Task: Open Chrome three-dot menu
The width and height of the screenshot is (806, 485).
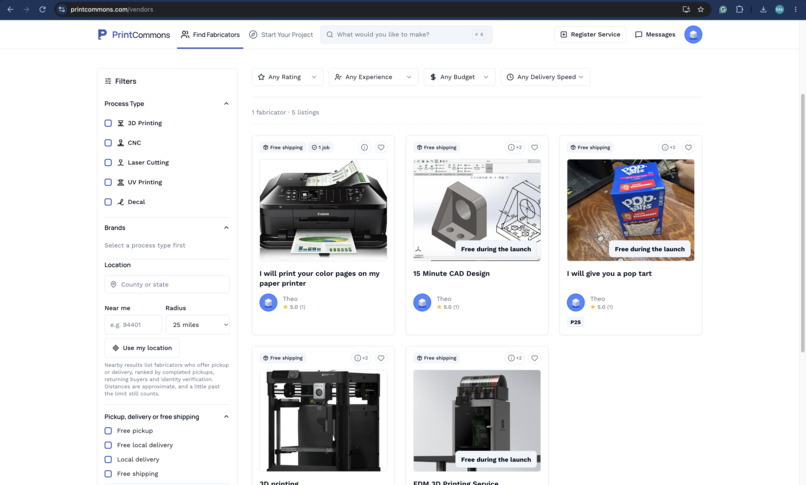Action: pyautogui.click(x=795, y=9)
